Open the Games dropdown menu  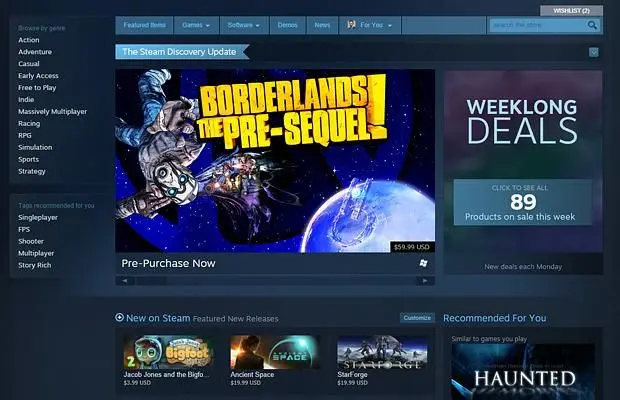[196, 25]
